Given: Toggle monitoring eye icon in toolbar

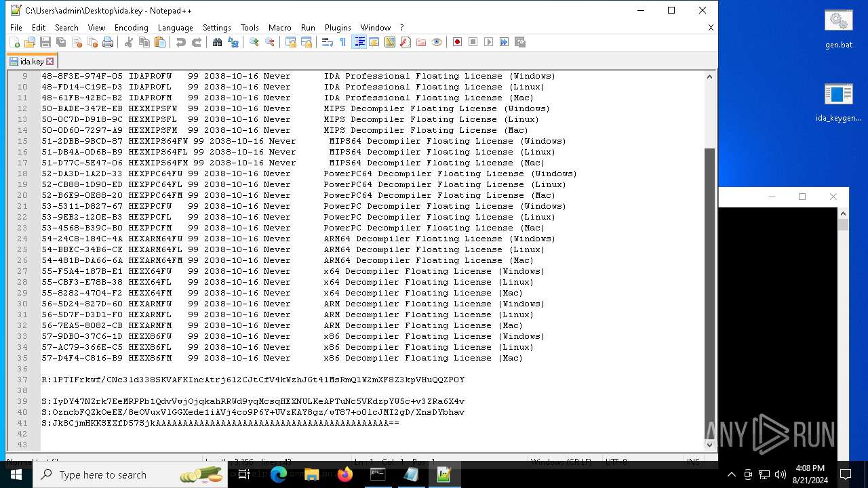Looking at the screenshot, I should [437, 42].
